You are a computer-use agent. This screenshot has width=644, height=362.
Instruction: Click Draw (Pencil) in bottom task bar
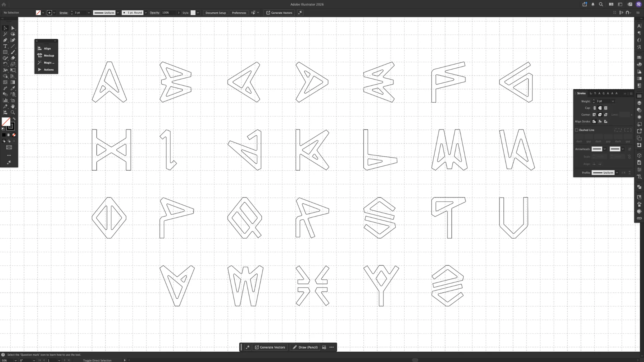click(x=305, y=347)
